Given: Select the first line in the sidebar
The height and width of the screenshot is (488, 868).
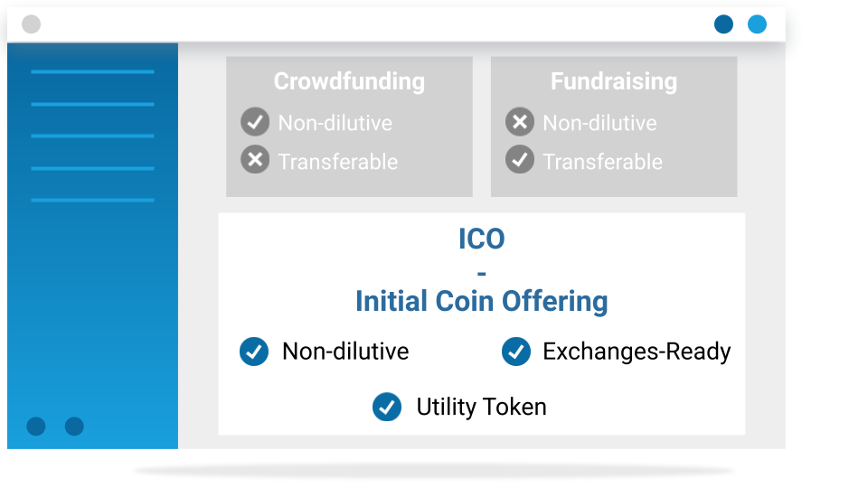Looking at the screenshot, I should pyautogui.click(x=92, y=72).
